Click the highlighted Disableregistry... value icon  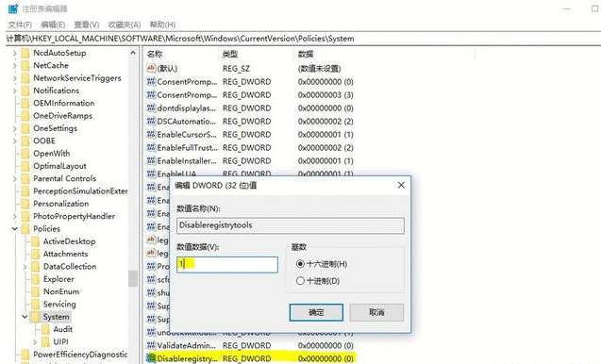pyautogui.click(x=151, y=358)
